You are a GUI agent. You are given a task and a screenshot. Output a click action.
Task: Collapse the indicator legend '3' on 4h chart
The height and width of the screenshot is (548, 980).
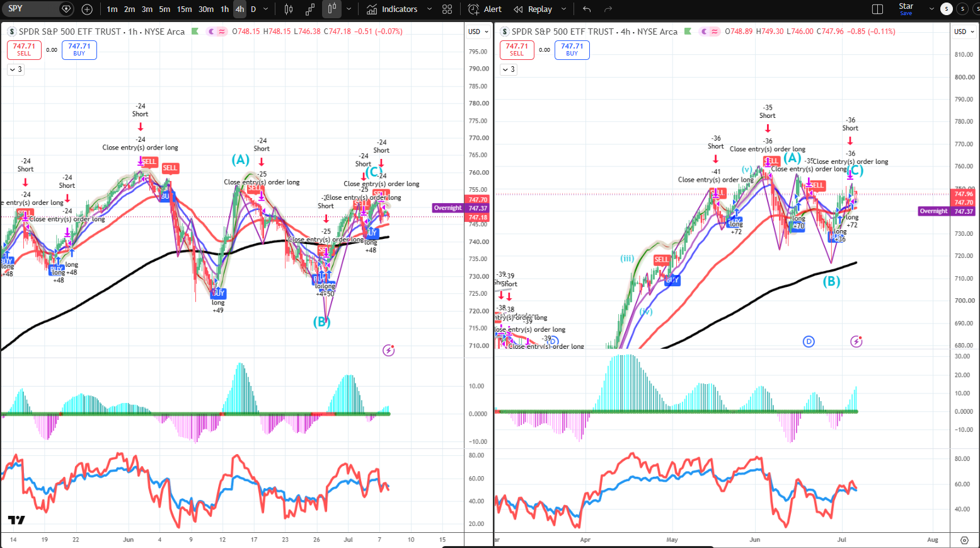point(509,69)
